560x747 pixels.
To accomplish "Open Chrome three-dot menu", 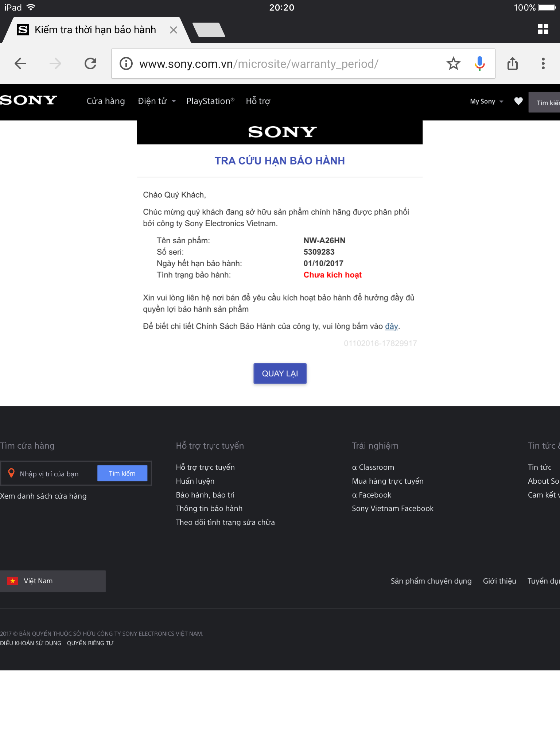I will [543, 63].
